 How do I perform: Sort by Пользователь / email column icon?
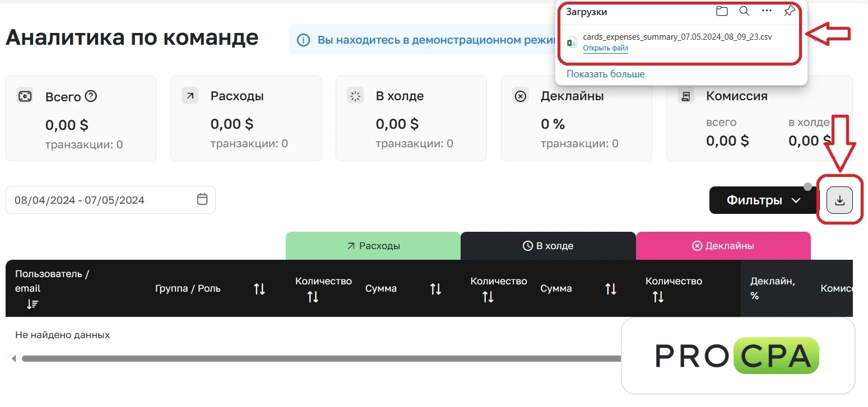33,304
